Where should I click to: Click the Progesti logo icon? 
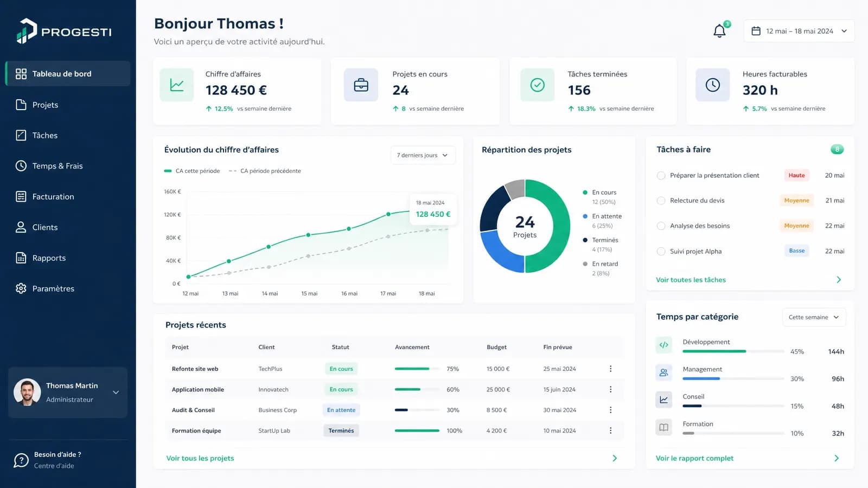(x=27, y=31)
